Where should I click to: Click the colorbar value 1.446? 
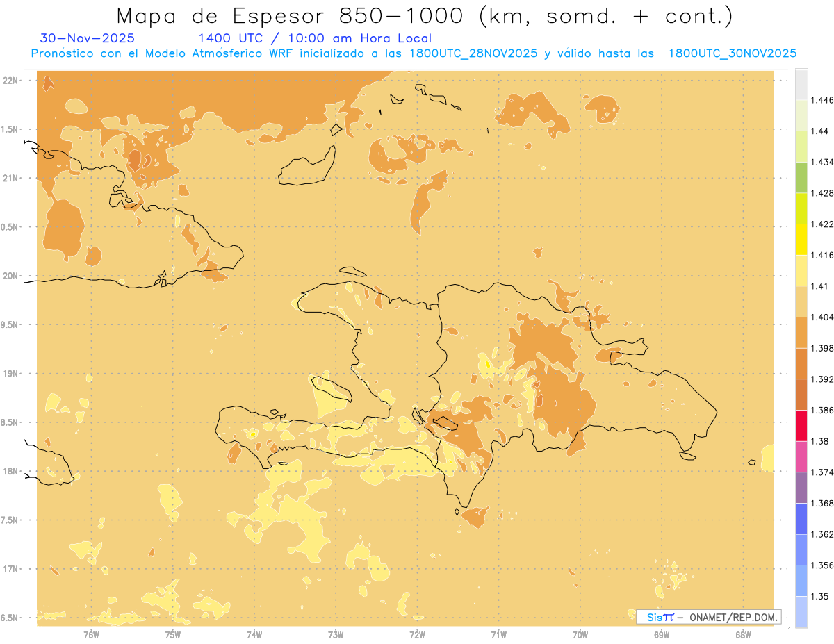[822, 100]
